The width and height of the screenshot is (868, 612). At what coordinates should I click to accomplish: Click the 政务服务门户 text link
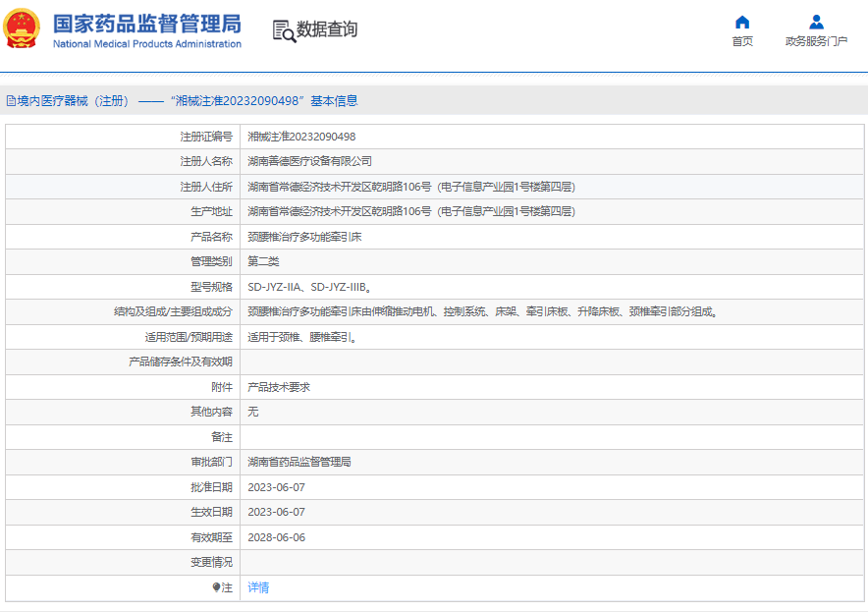click(x=817, y=41)
